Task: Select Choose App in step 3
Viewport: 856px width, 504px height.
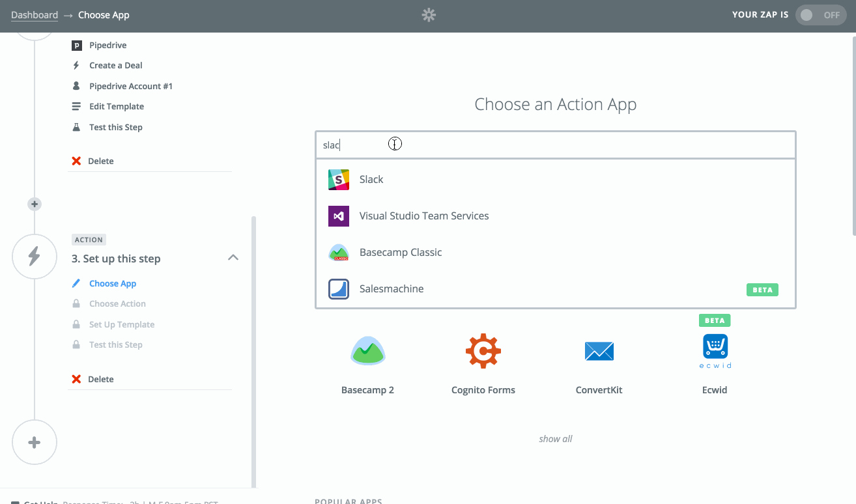Action: click(113, 283)
